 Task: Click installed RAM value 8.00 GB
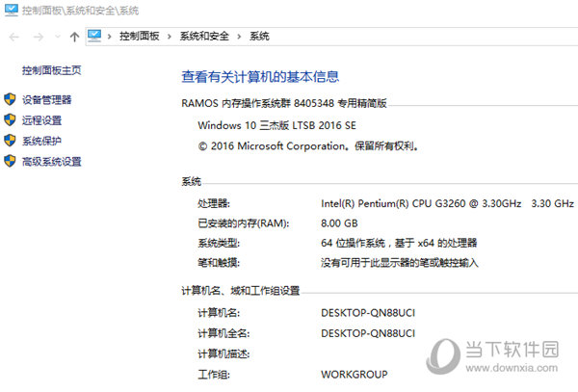click(x=339, y=223)
